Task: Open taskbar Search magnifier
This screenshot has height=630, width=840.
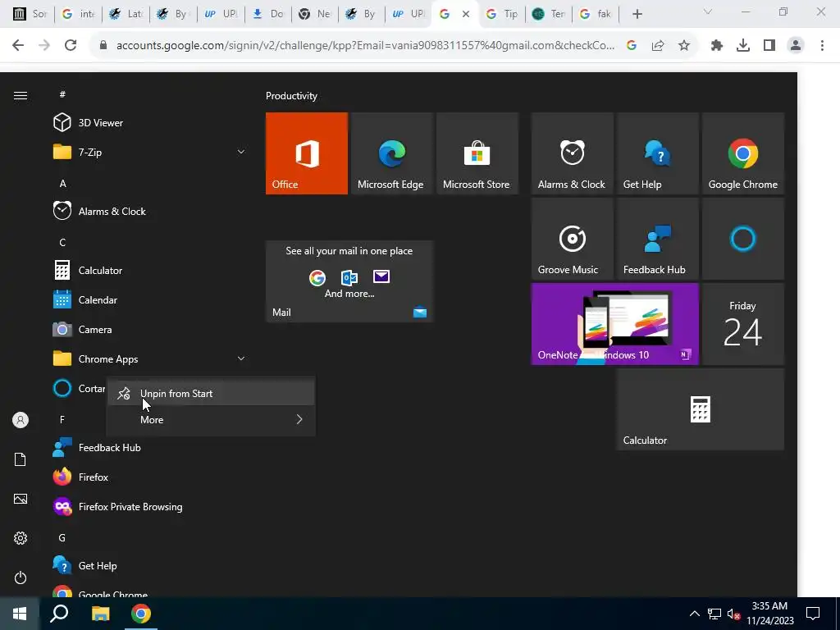Action: pos(59,614)
